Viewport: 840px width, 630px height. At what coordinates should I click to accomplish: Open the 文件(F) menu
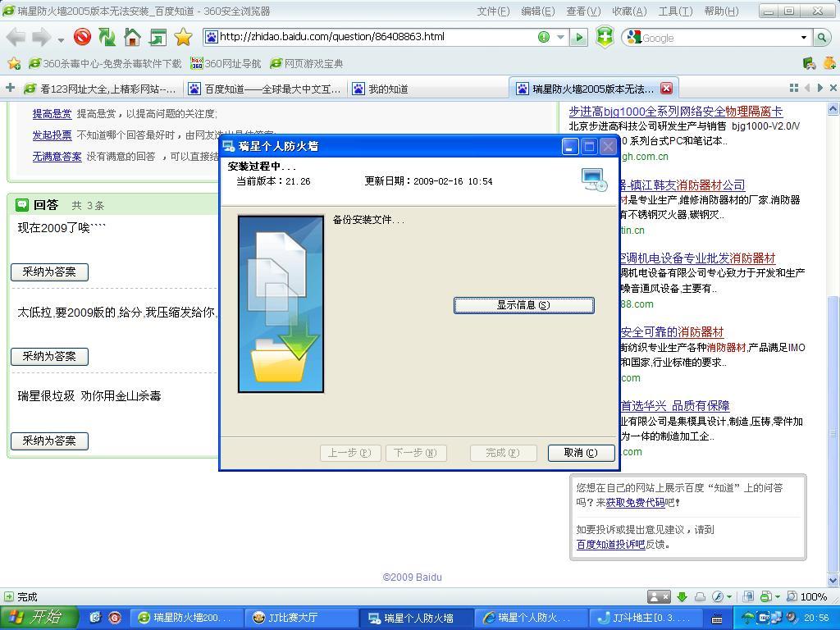493,11
